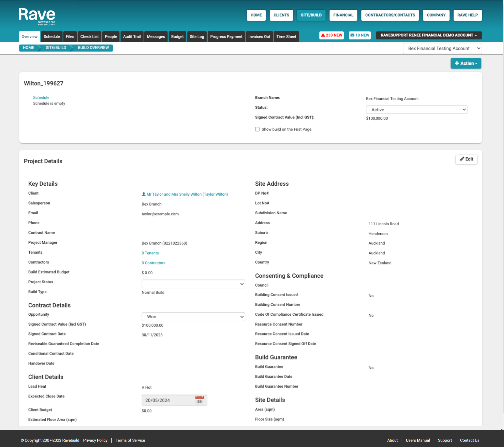Switch to the Budget tab
Viewport: 504px width, 447px height.
pyautogui.click(x=177, y=37)
